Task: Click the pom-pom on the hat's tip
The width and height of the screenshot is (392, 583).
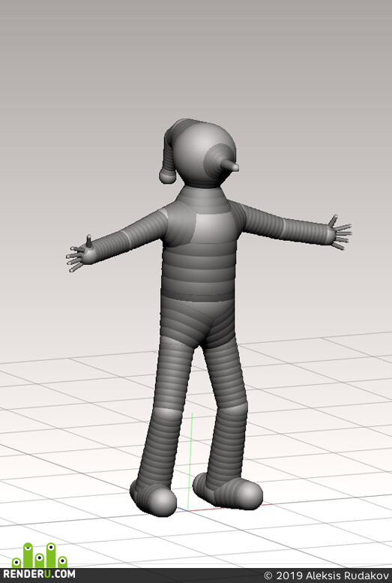Action: [x=168, y=175]
